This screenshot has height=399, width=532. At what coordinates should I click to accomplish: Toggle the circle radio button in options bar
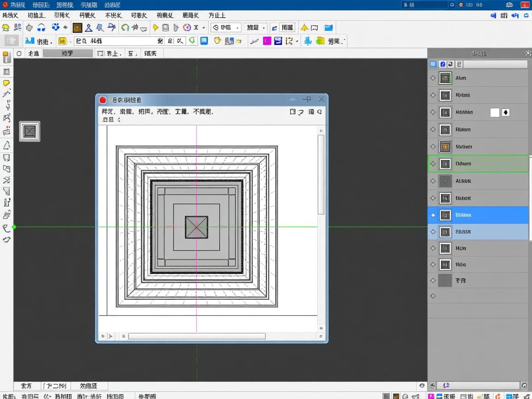pos(19,54)
